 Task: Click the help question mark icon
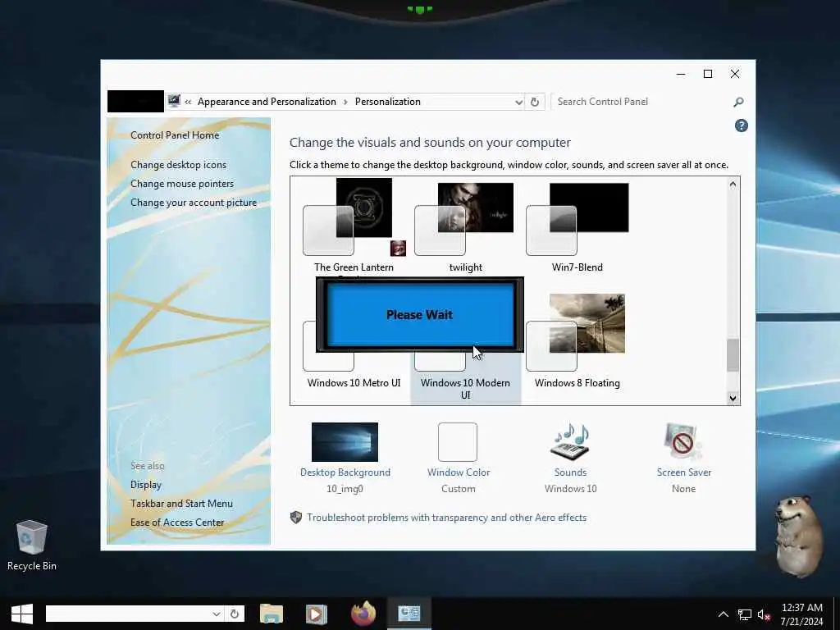742,126
